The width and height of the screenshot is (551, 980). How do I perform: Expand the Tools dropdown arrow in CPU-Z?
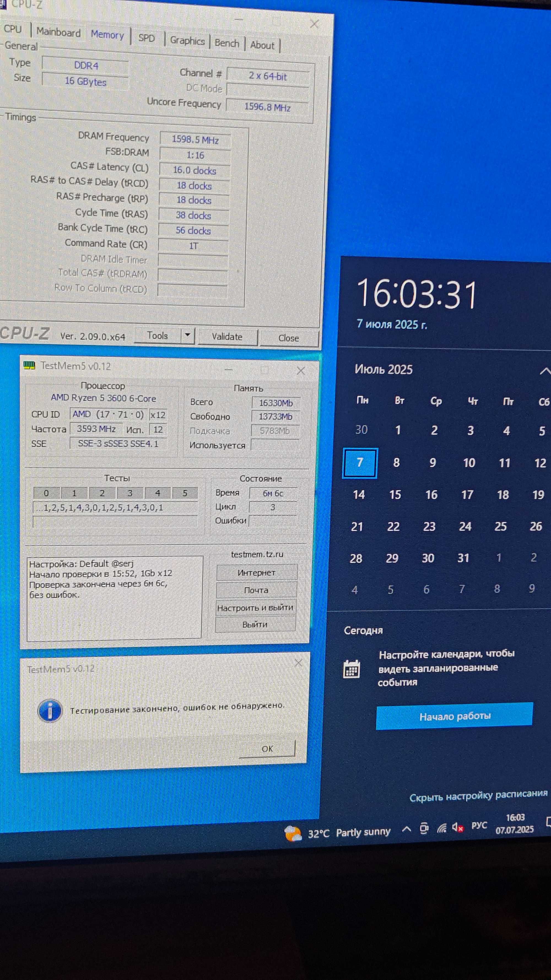pyautogui.click(x=187, y=336)
